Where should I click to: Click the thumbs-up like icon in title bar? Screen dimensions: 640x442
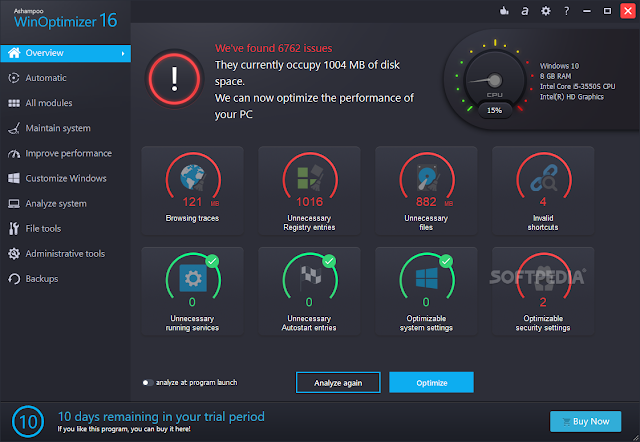504,11
